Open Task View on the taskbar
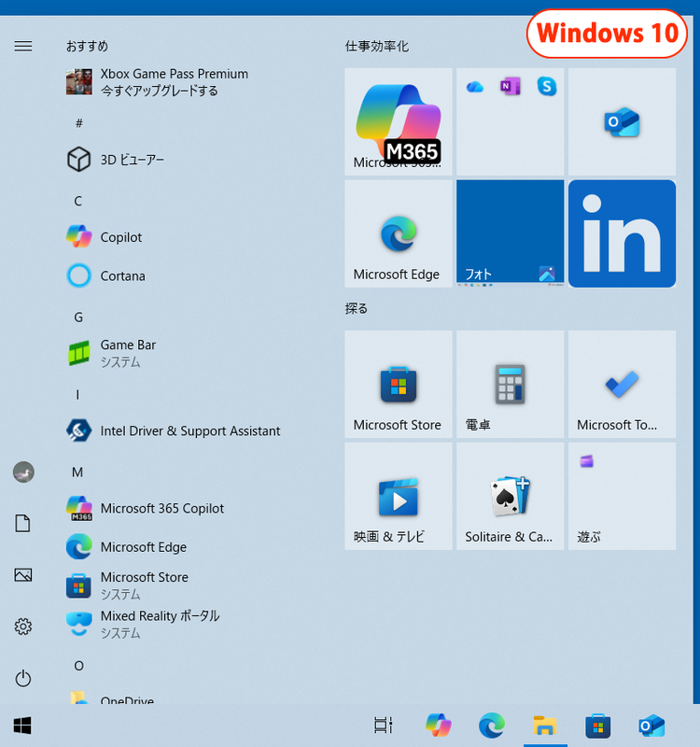 coord(384,726)
